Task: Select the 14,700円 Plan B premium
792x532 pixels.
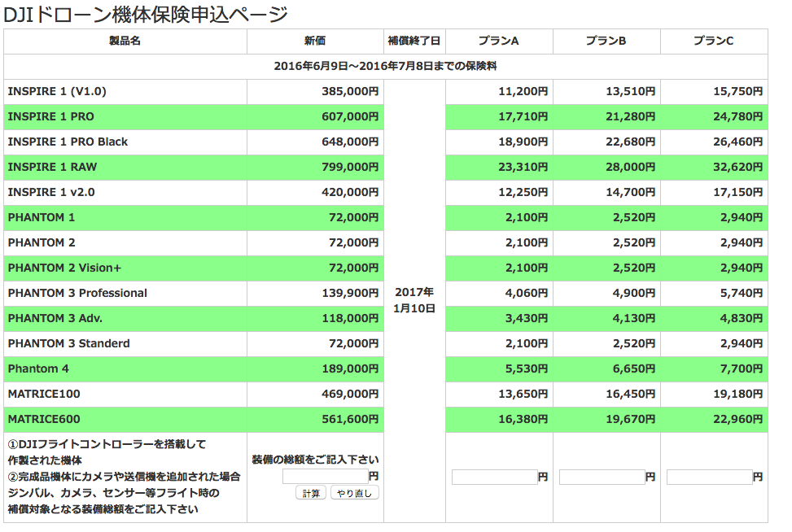Action: click(x=631, y=192)
